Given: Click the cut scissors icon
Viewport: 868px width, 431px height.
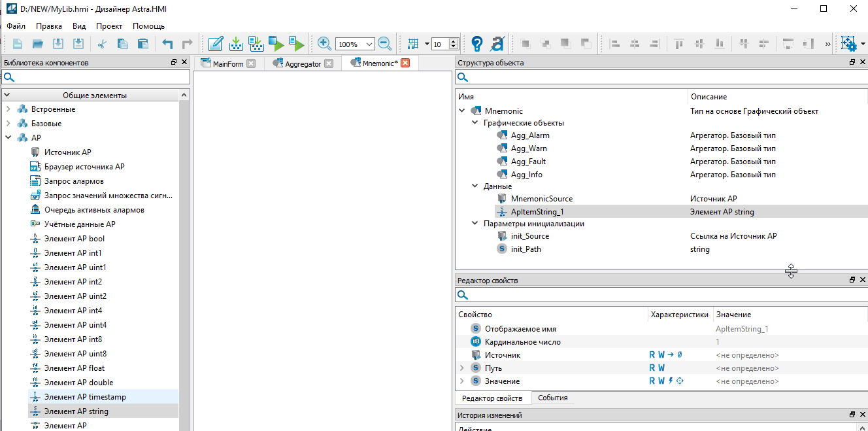Looking at the screenshot, I should point(101,44).
